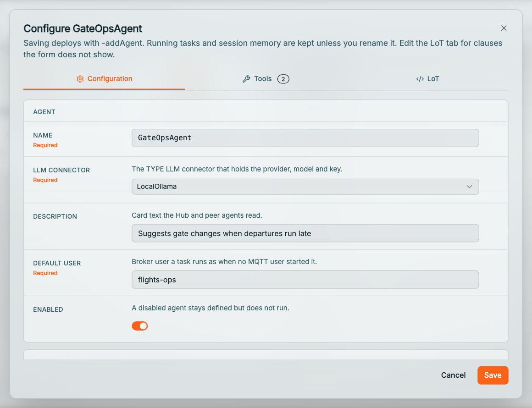Click 'A disabled agent stays defined' help text
This screenshot has height=408, width=532.
pyautogui.click(x=211, y=308)
